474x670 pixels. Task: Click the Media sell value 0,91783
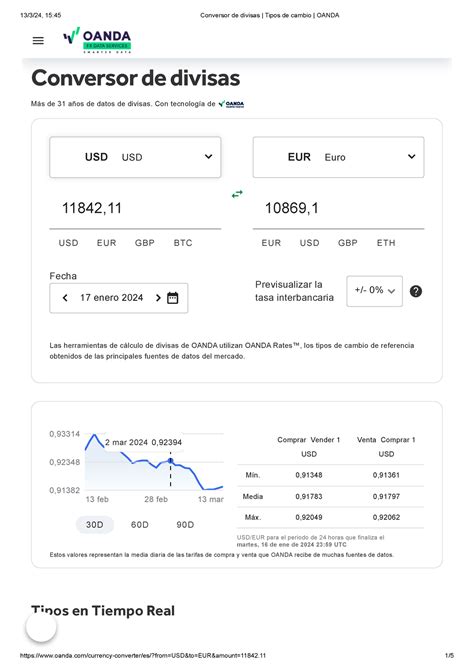coord(309,497)
